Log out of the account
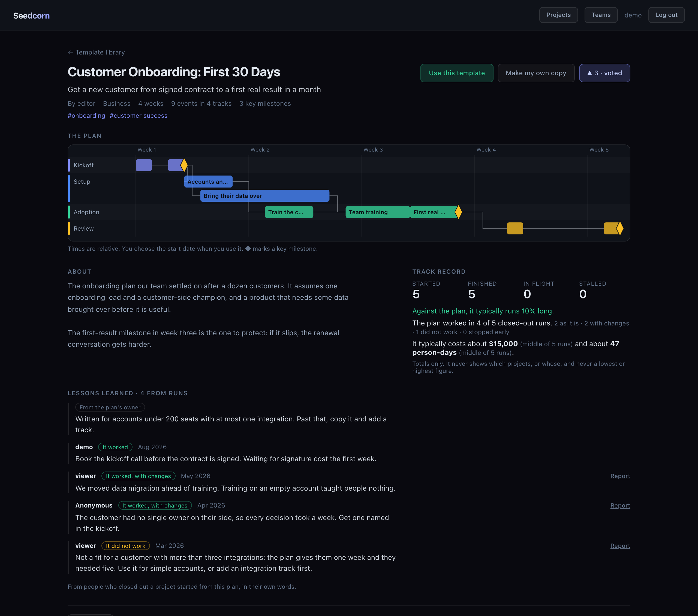The image size is (698, 616). click(666, 15)
